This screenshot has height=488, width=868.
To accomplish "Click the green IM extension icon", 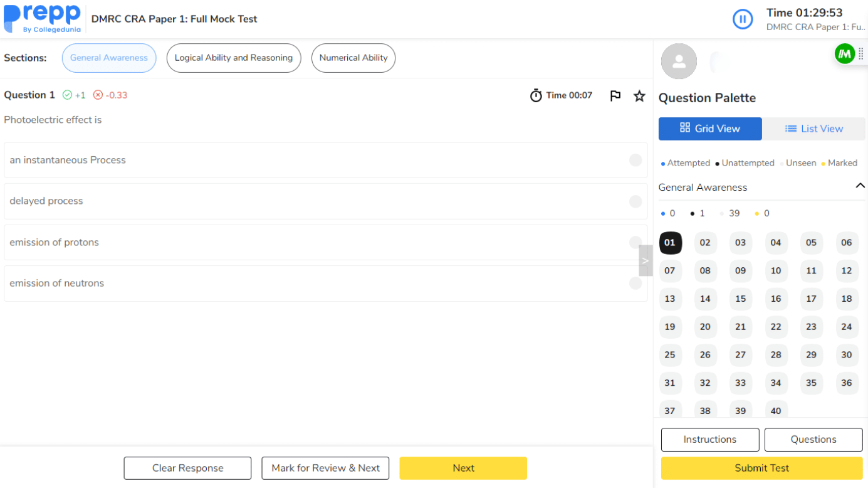I will point(845,54).
